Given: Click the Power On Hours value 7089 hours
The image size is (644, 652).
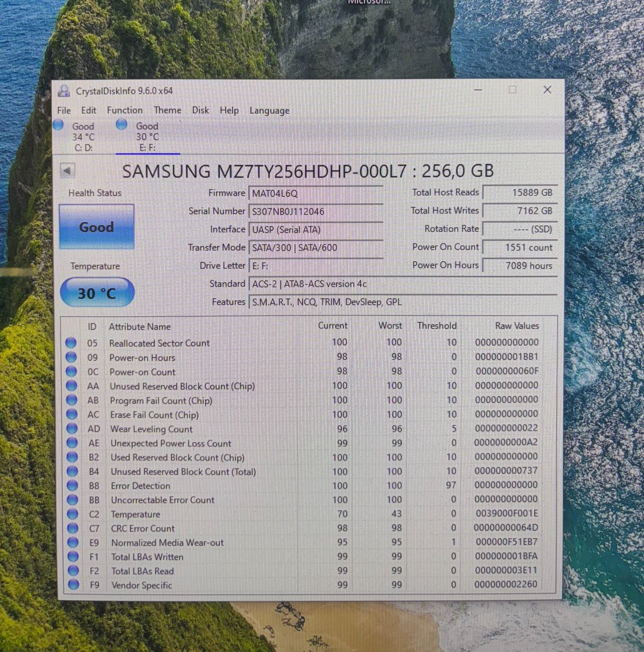Looking at the screenshot, I should click(x=520, y=265).
